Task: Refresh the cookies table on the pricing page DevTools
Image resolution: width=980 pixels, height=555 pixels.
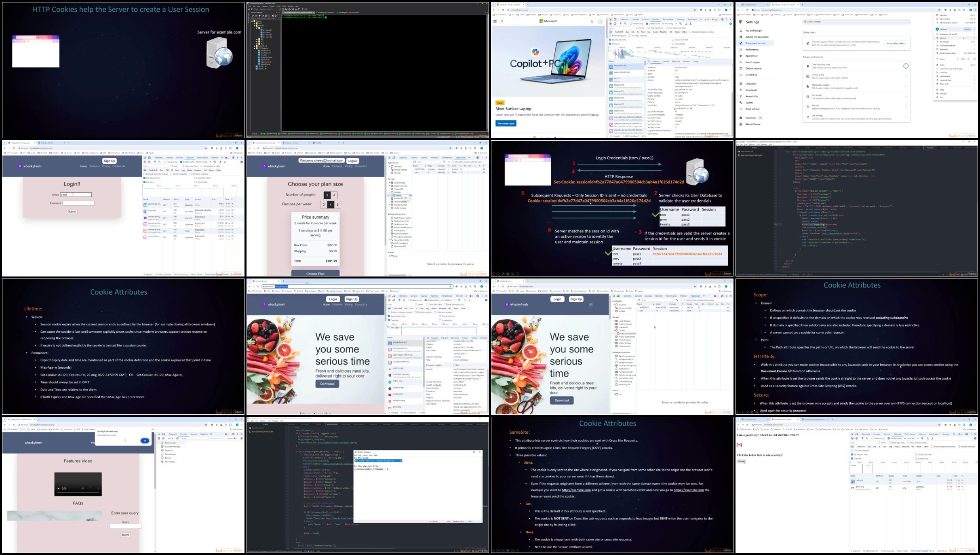Action: pyautogui.click(x=414, y=162)
